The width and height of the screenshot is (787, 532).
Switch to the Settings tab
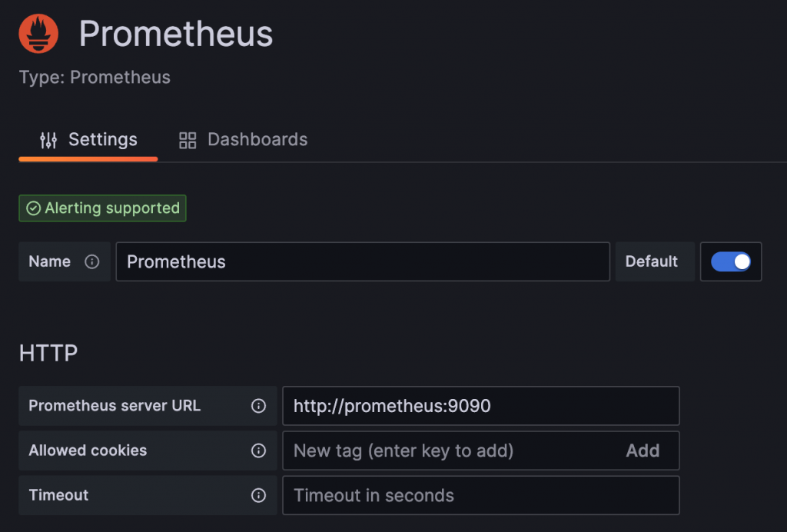88,140
